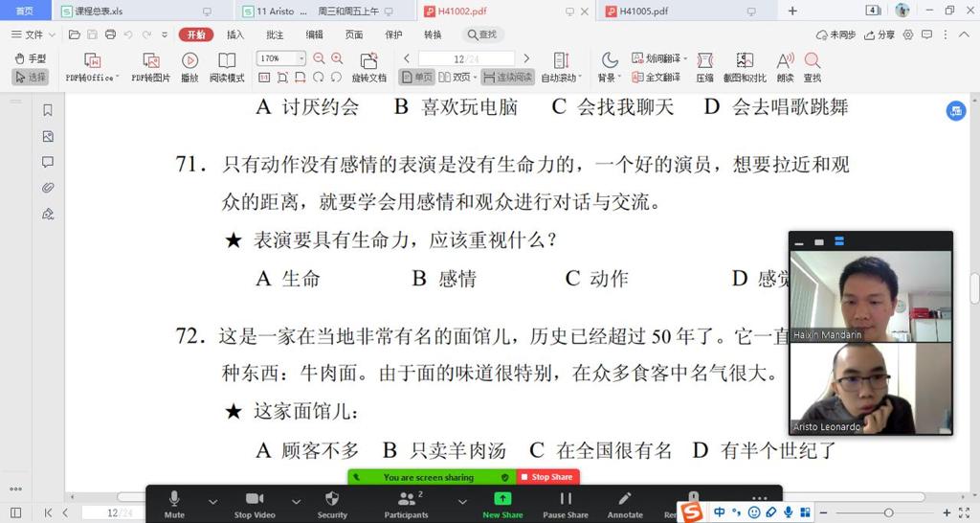This screenshot has height=523, width=980.
Task: Open the 转换 ribbon tab
Action: click(433, 34)
